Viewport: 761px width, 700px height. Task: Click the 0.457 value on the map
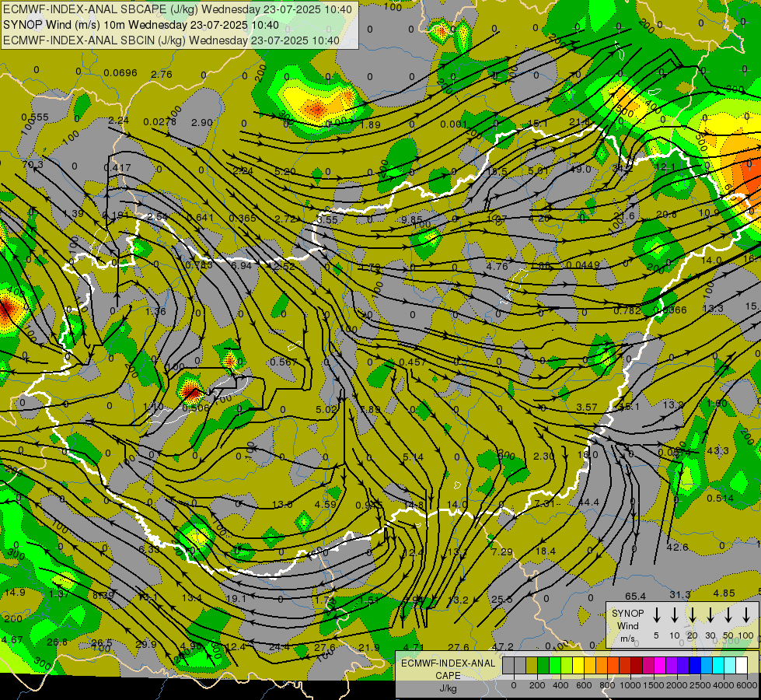tap(413, 362)
